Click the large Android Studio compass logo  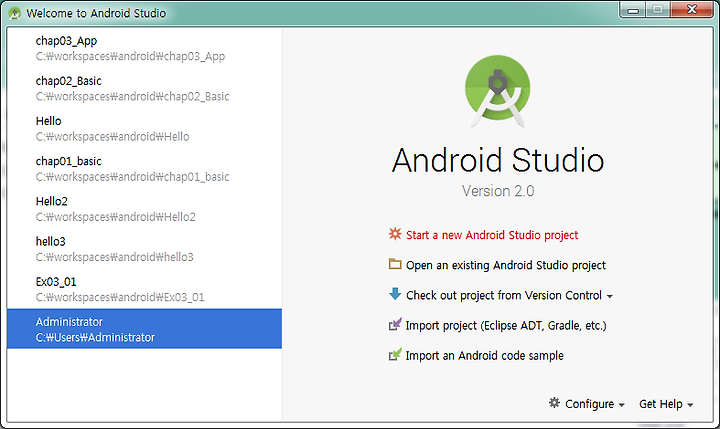click(498, 90)
